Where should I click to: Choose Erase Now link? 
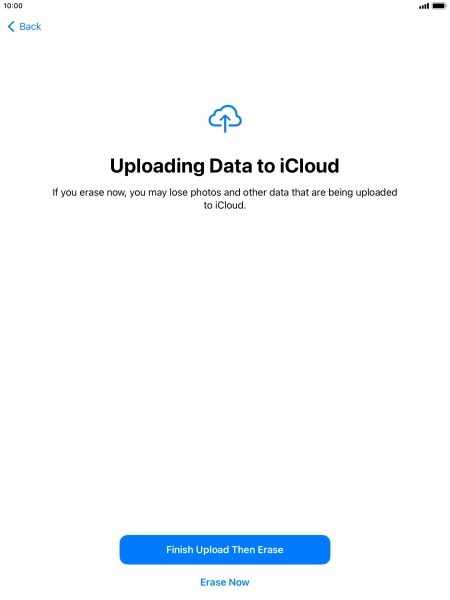[x=225, y=582]
